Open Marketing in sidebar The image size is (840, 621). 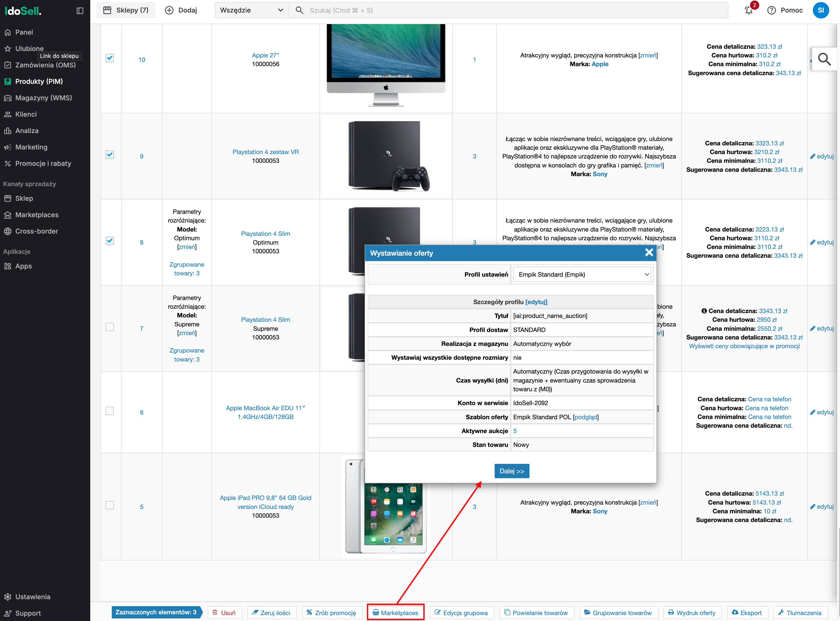(31, 147)
